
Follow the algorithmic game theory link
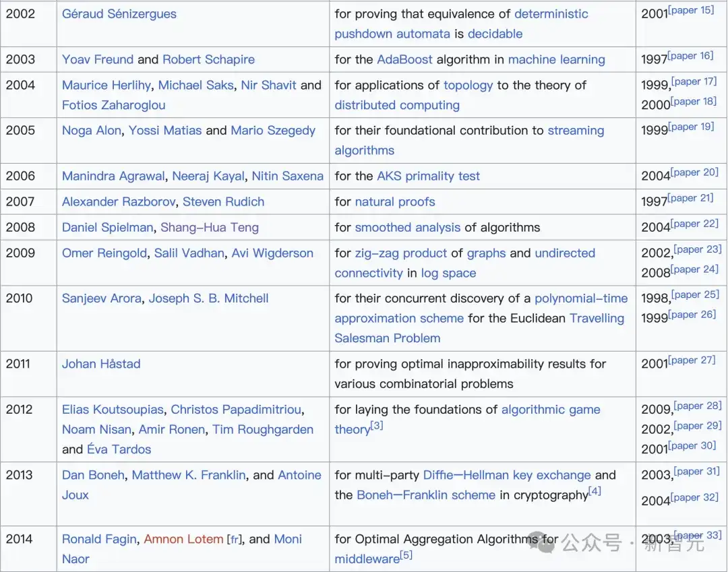[551, 409]
